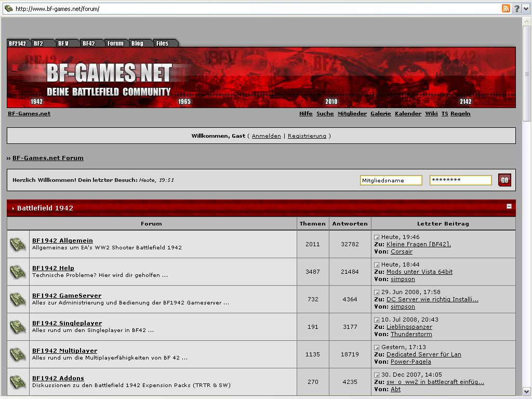View the profile of user Corsair

402,252
